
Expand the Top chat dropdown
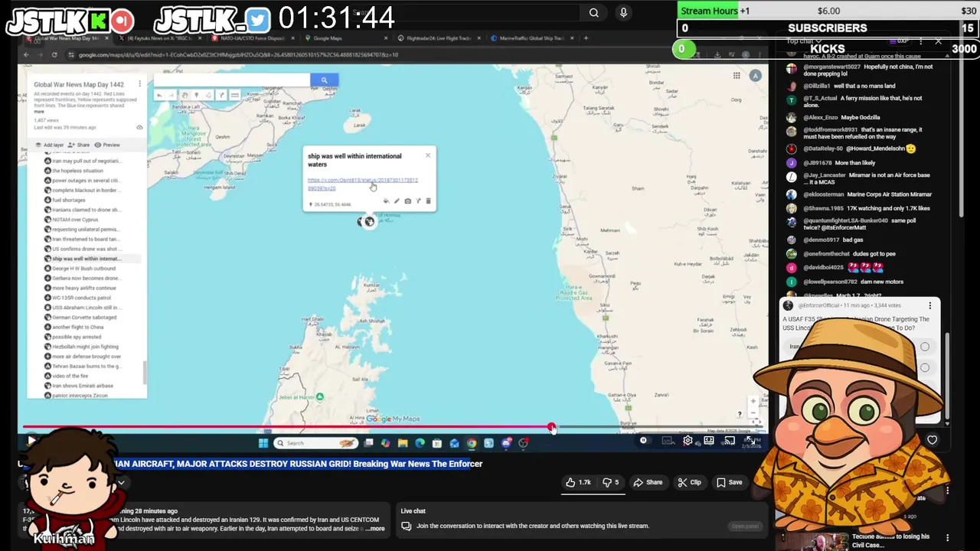point(805,41)
